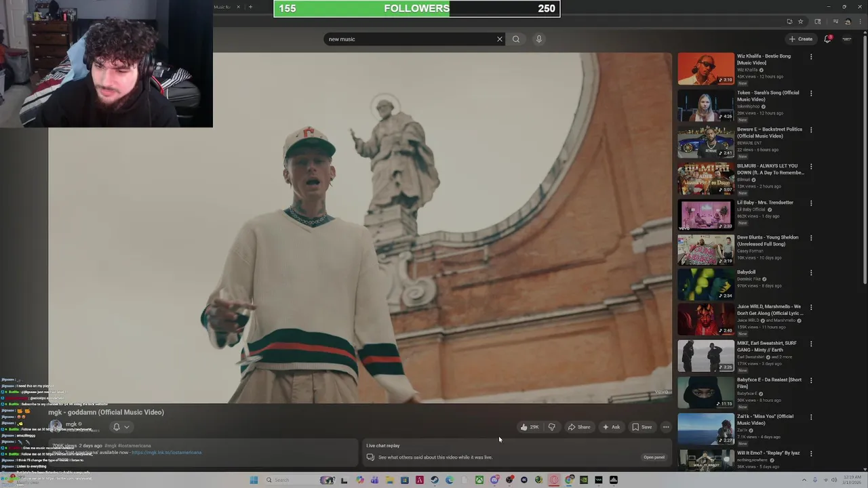The height and width of the screenshot is (488, 868).
Task: Click the YouTube search magnifier button
Action: 516,39
